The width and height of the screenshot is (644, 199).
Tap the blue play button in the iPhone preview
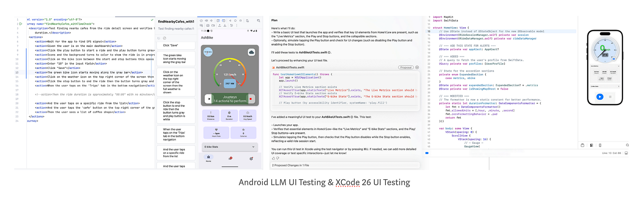point(600,97)
